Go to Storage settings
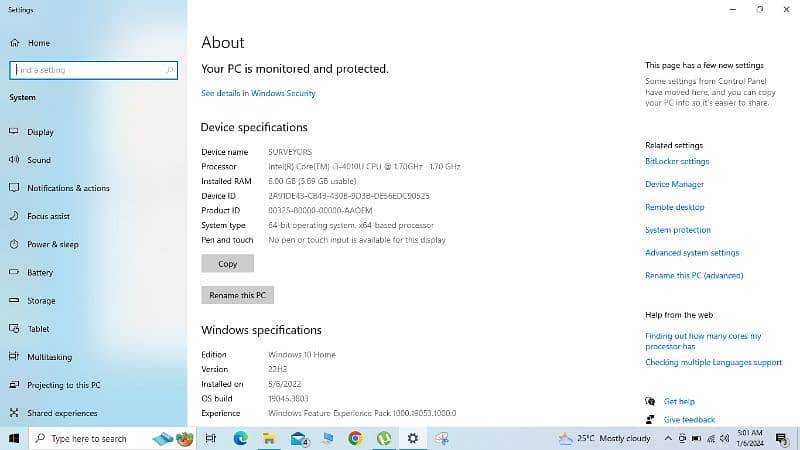 click(x=41, y=300)
